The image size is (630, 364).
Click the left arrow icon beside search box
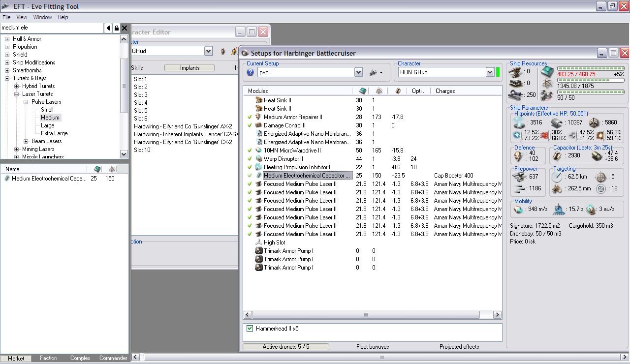click(x=108, y=28)
